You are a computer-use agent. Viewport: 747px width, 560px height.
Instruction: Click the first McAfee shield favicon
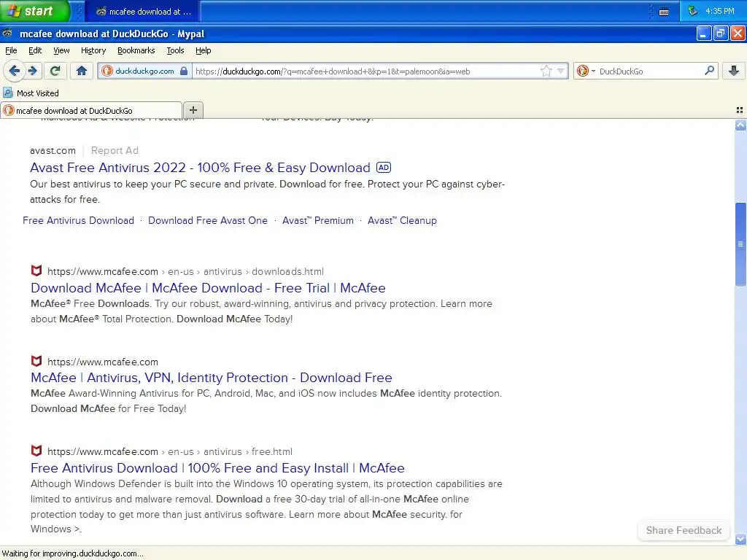point(36,271)
